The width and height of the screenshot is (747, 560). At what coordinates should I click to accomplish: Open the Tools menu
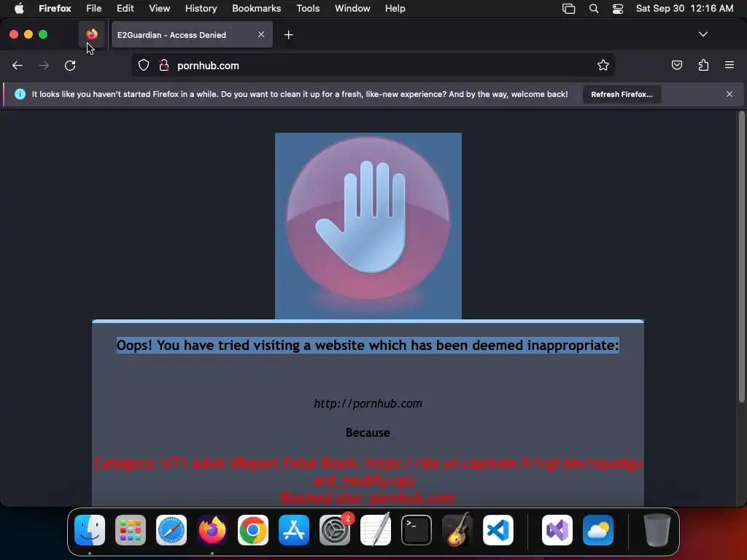pyautogui.click(x=309, y=8)
